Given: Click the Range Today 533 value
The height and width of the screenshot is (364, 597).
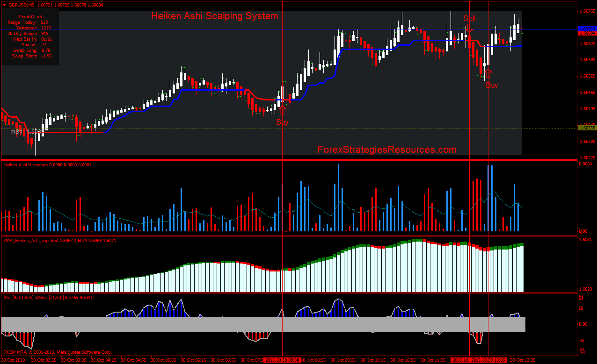Looking at the screenshot, I should point(44,22).
